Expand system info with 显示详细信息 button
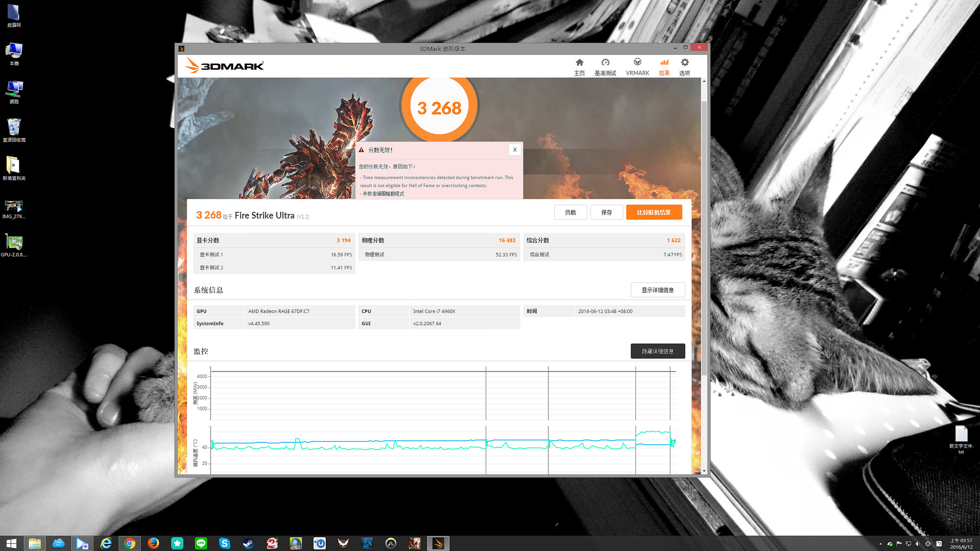980x551 pixels. click(657, 290)
